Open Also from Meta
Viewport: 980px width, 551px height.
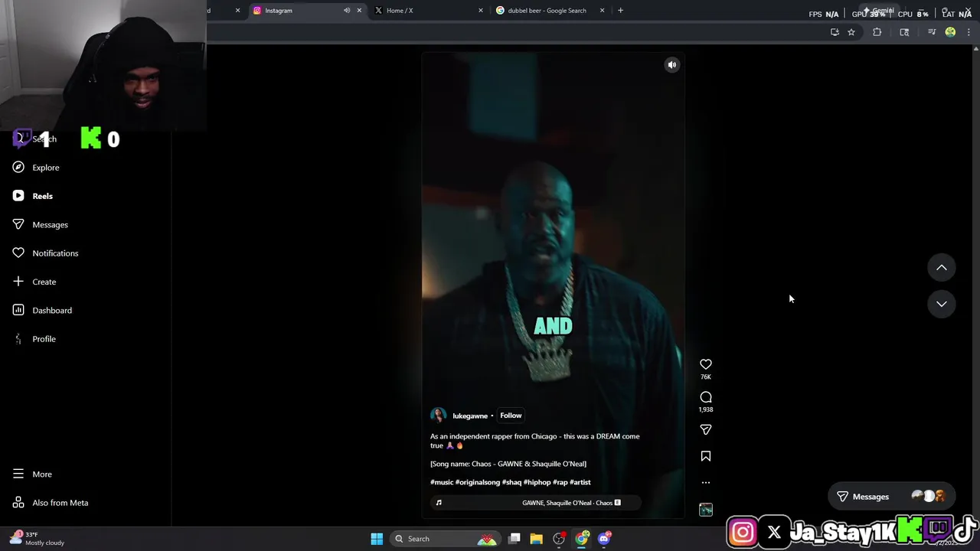pos(51,503)
